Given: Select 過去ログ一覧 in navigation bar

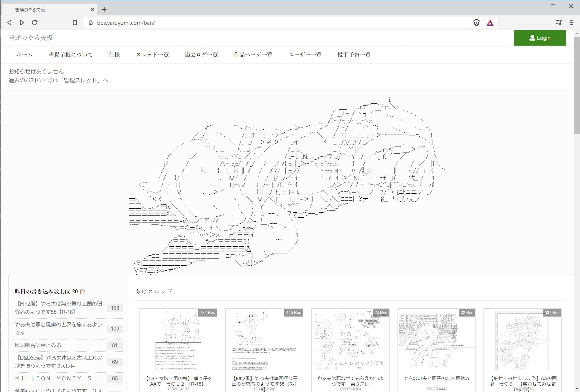Looking at the screenshot, I should (201, 55).
